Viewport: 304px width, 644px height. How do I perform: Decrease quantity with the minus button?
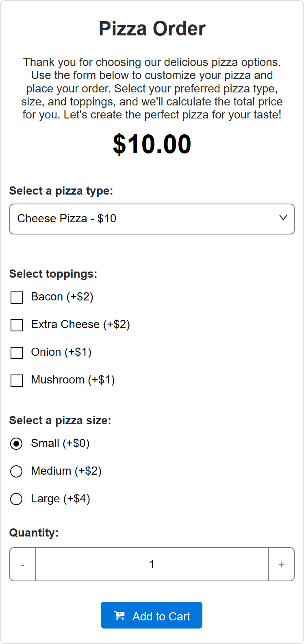(22, 565)
